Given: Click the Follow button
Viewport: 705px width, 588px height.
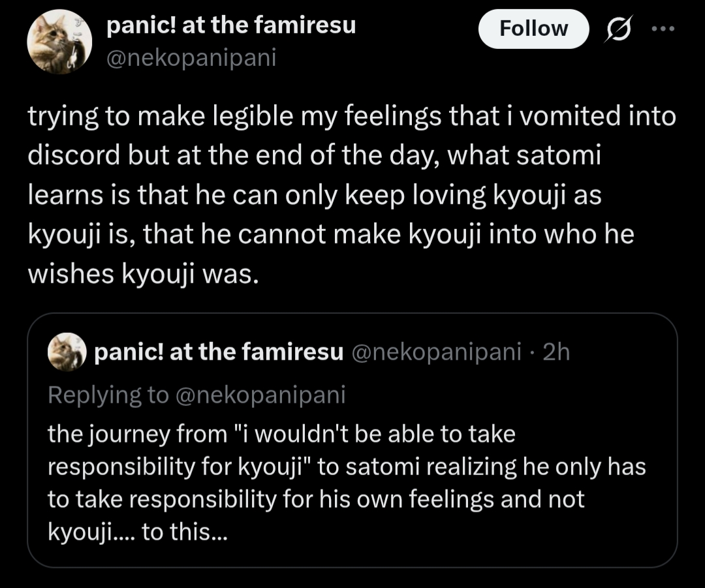Looking at the screenshot, I should coord(533,29).
